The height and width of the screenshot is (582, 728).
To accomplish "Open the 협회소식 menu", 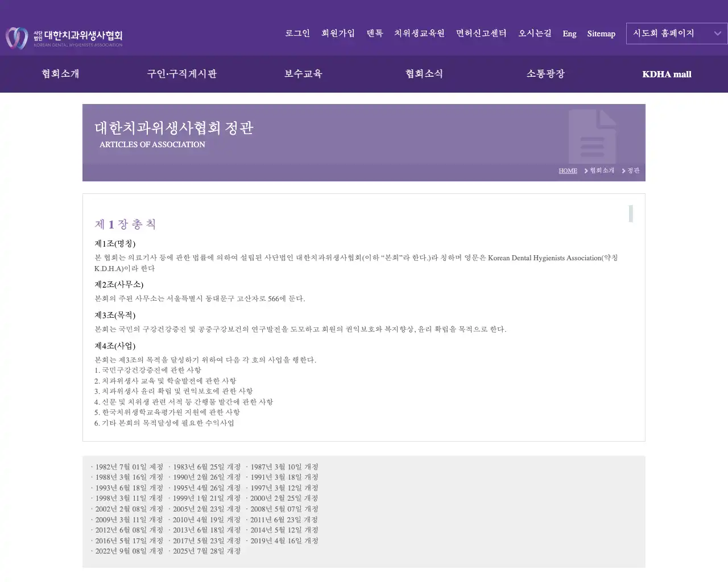I will (424, 73).
